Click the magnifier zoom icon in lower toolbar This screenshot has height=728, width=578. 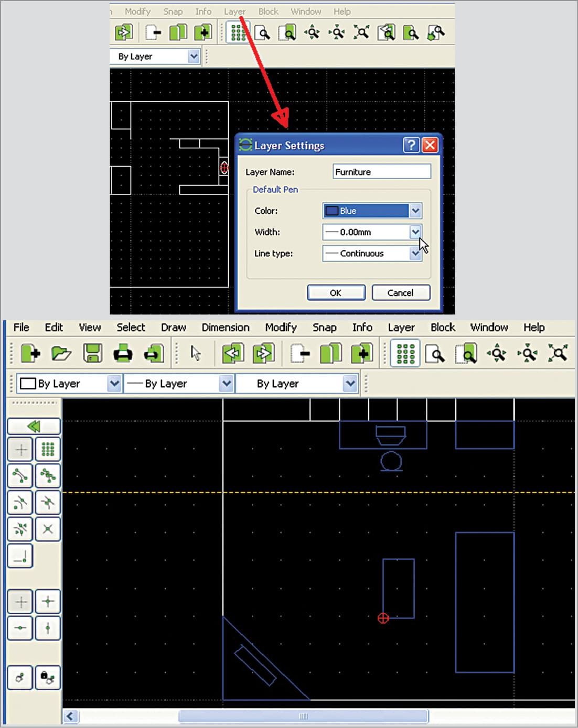click(435, 353)
